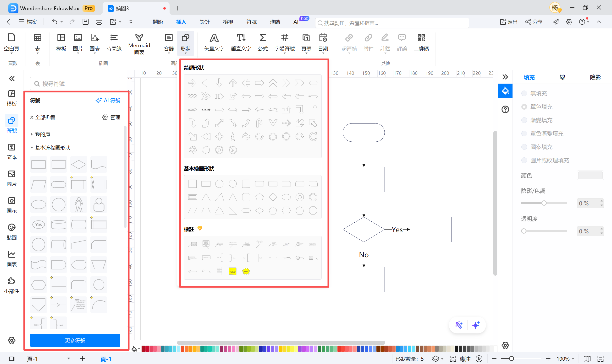Click the AI 符號 link
612x364 pixels.
108,101
